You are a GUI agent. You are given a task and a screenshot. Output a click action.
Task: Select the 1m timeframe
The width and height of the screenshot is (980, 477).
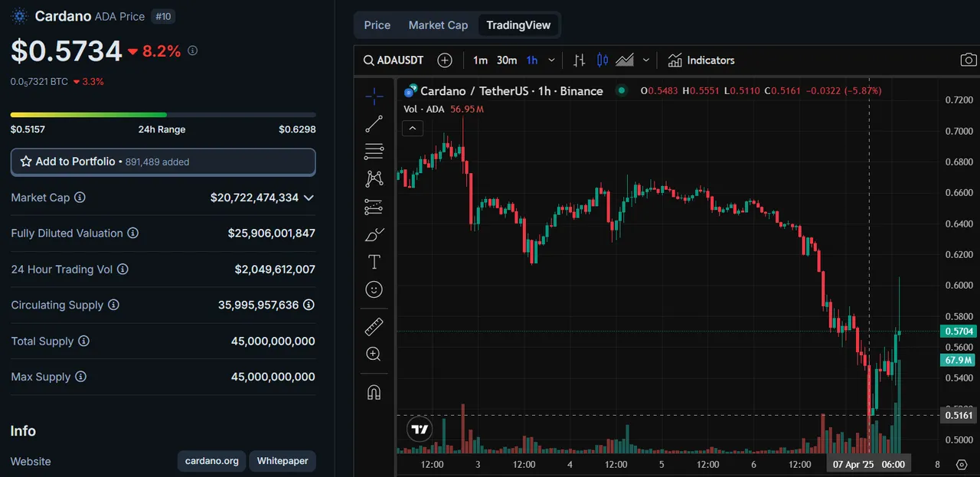pos(480,60)
